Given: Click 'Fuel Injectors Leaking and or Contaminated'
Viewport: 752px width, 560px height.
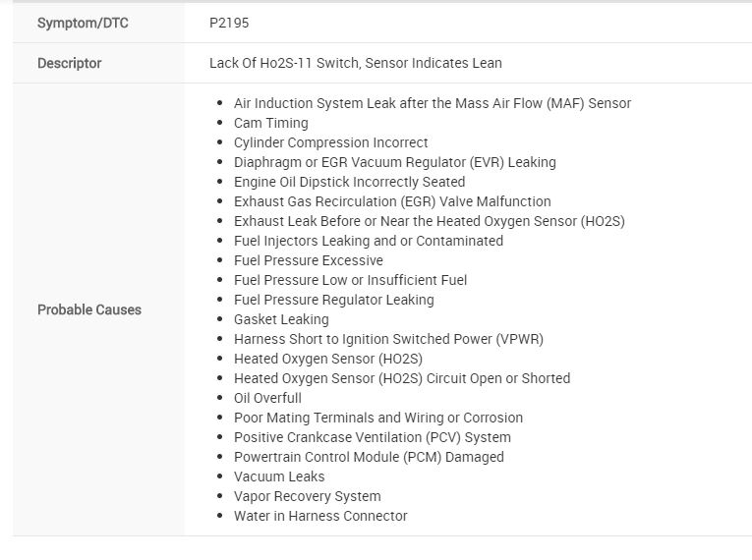Looking at the screenshot, I should [x=368, y=241].
